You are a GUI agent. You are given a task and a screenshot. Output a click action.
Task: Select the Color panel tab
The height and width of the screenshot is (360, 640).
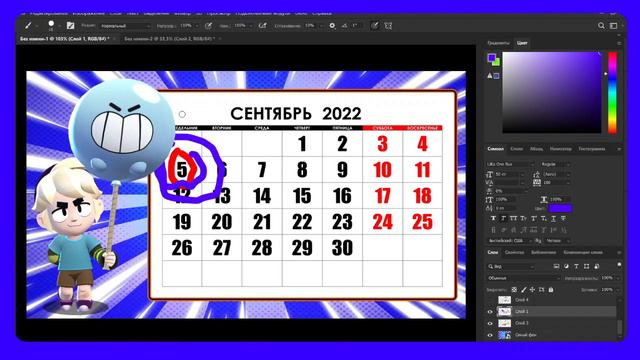[522, 43]
